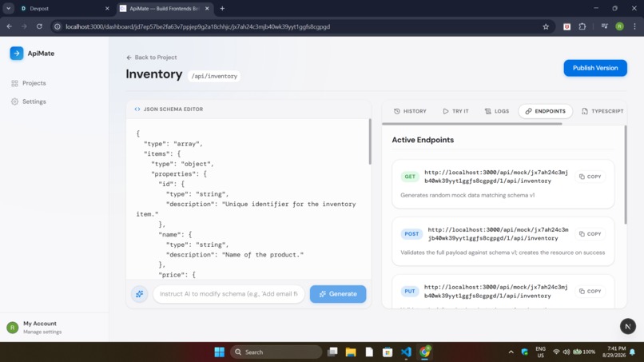This screenshot has width=644, height=362.
Task: Open Visual Studio Code from the taskbar
Action: [406, 352]
